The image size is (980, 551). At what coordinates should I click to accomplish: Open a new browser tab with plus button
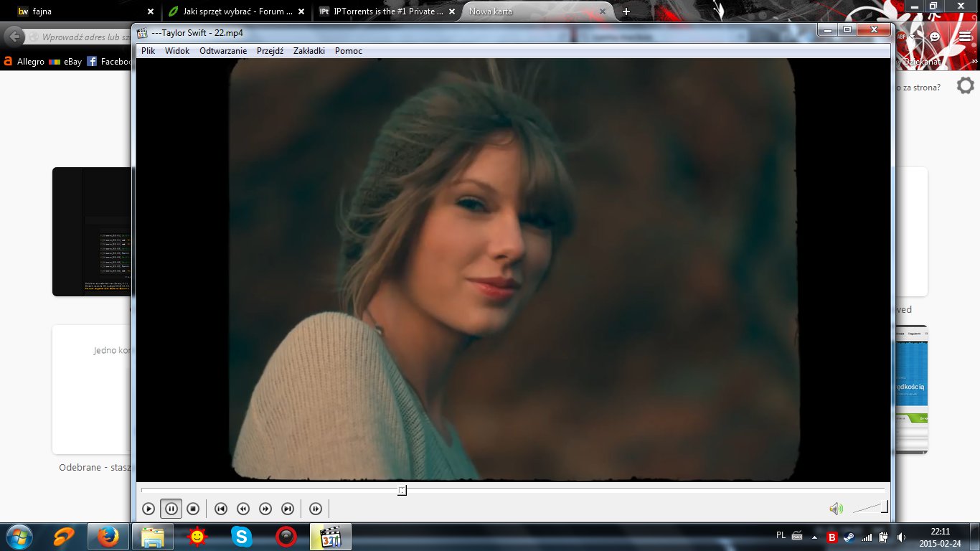pyautogui.click(x=626, y=11)
